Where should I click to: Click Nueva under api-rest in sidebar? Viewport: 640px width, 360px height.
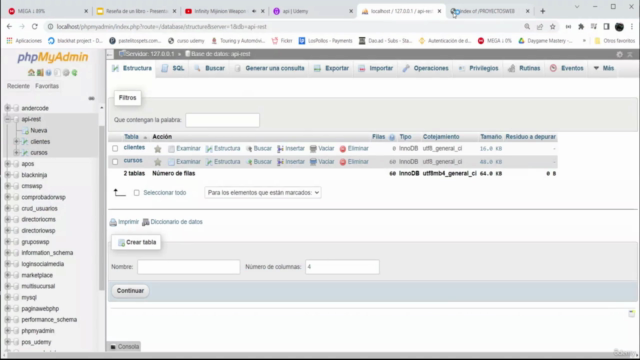[38, 131]
